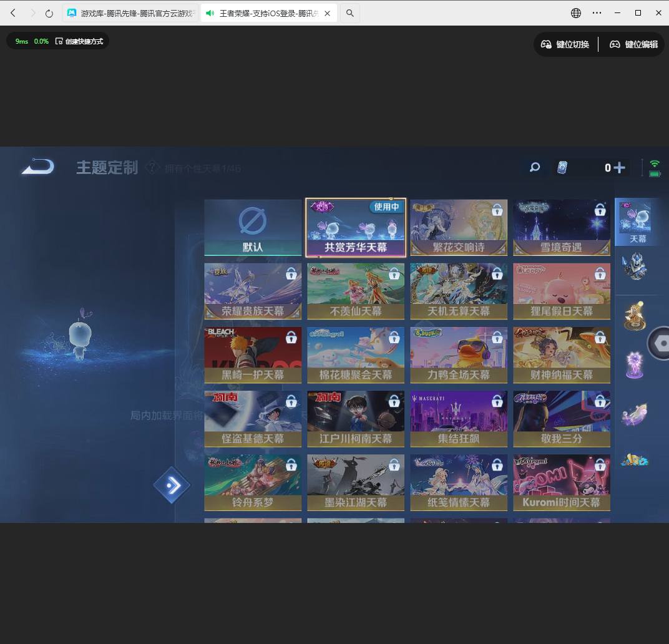Select the bottom beach-themed category icon in sidebar
Screen dimensions: 669x644
tap(633, 461)
